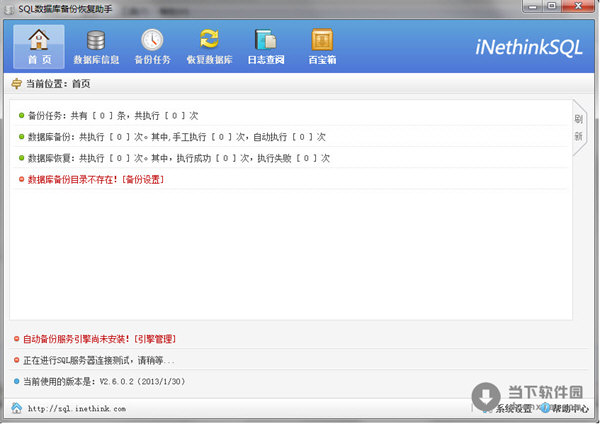The height and width of the screenshot is (424, 600).
Task: Visit the http://sql.inethink.com link
Action: click(77, 409)
